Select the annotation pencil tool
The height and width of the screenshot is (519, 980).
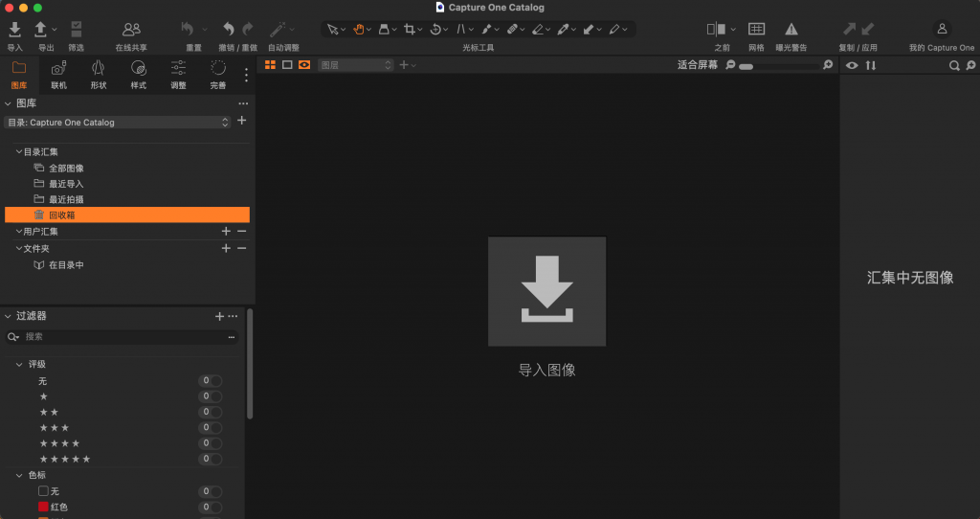[614, 30]
